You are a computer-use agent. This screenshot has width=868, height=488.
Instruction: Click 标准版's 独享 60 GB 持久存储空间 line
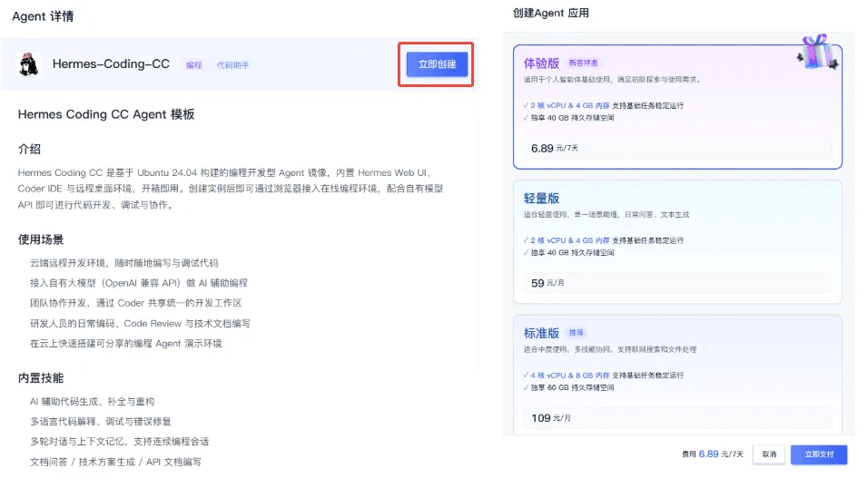click(x=568, y=388)
